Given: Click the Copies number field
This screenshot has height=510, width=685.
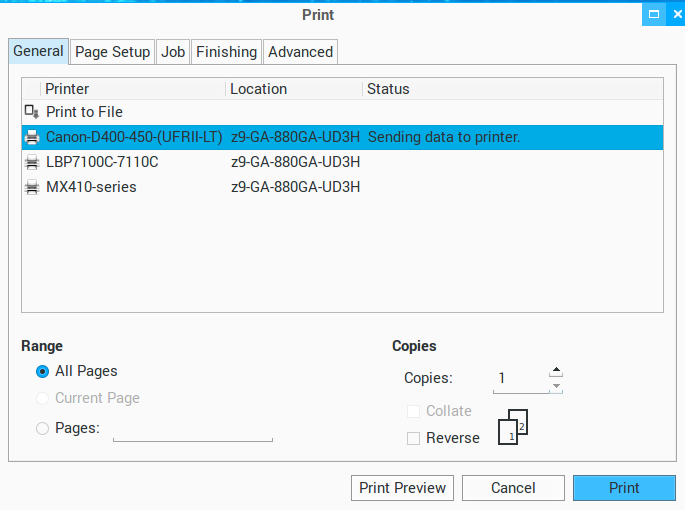Looking at the screenshot, I should pos(520,379).
